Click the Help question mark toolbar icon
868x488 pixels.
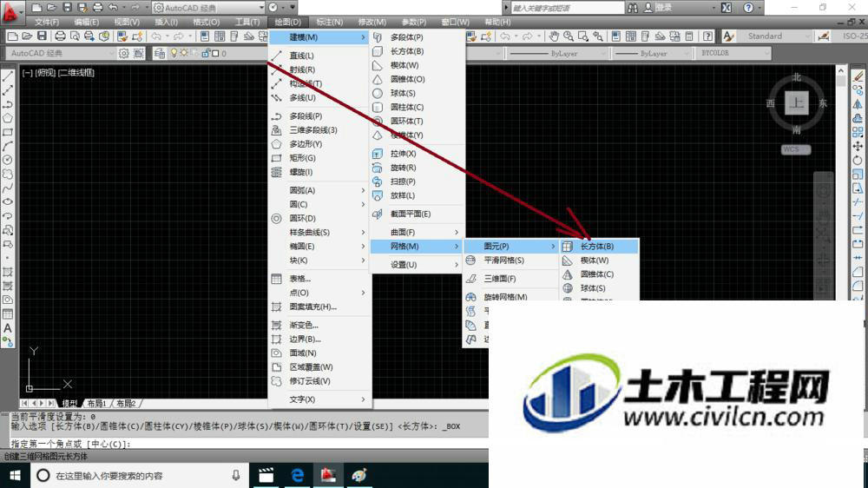tap(707, 36)
